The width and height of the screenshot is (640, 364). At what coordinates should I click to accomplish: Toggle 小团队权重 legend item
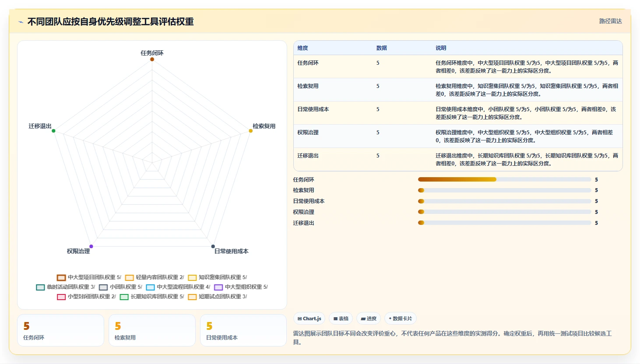pyautogui.click(x=121, y=287)
